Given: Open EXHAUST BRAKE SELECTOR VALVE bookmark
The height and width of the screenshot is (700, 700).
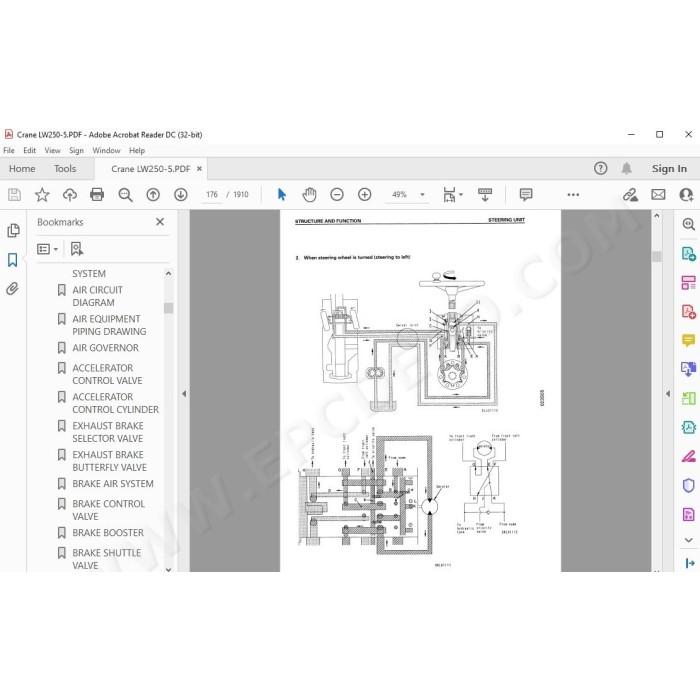Looking at the screenshot, I should tap(108, 432).
